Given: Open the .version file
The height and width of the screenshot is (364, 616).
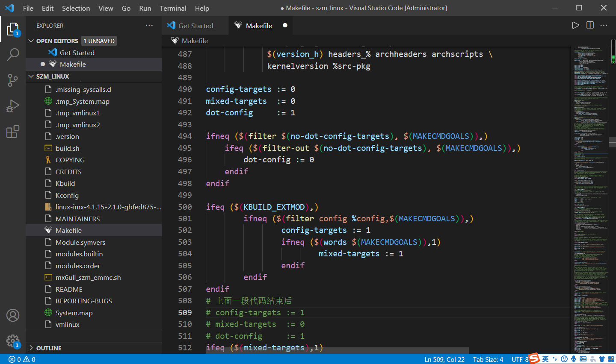Looking at the screenshot, I should 94,136.
